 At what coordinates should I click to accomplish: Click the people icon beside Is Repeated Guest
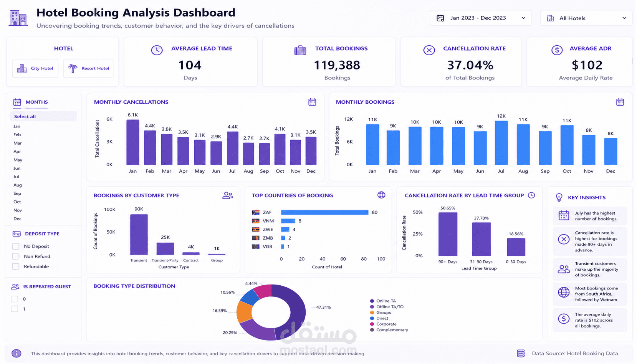click(x=15, y=286)
